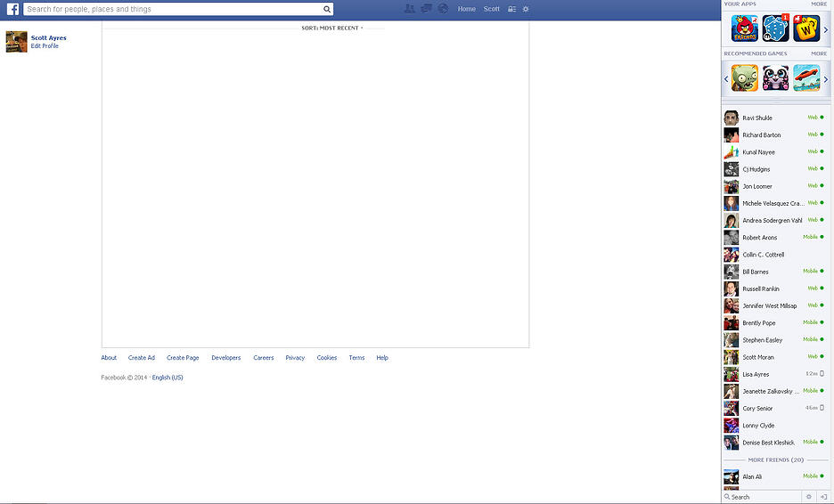Open the Plants vs Zombies recommended game
Viewport: 834px width, 504px height.
(x=745, y=78)
